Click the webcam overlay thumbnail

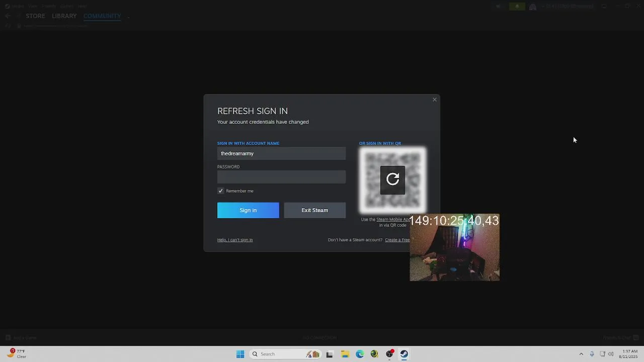[x=454, y=247]
